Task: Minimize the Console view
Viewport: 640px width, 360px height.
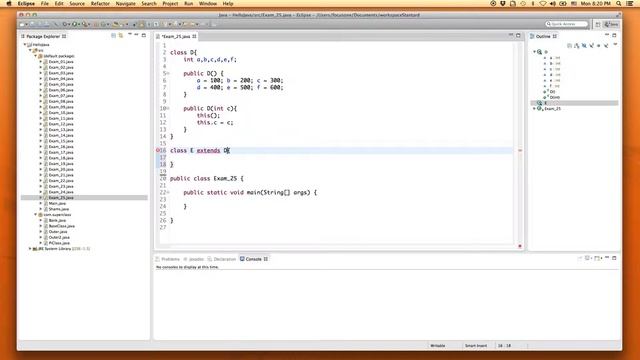Action: (x=607, y=258)
